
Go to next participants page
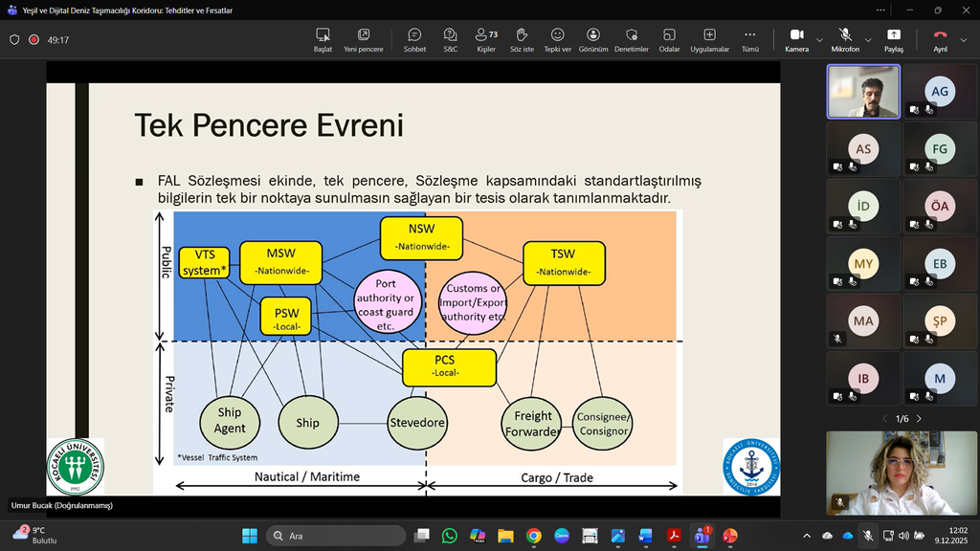[919, 419]
